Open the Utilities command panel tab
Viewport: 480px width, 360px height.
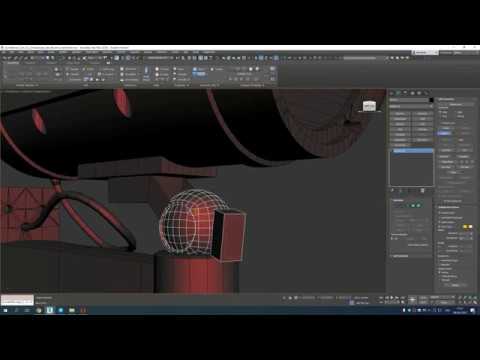click(426, 93)
